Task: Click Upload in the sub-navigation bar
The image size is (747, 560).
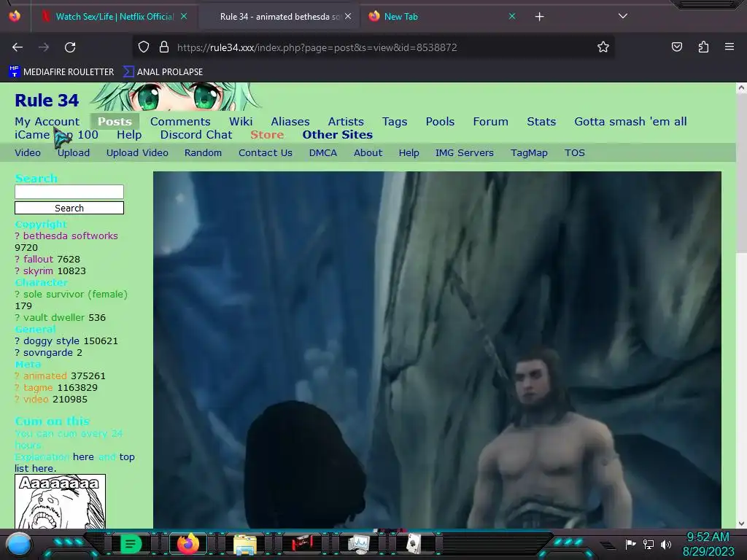Action: click(x=74, y=153)
